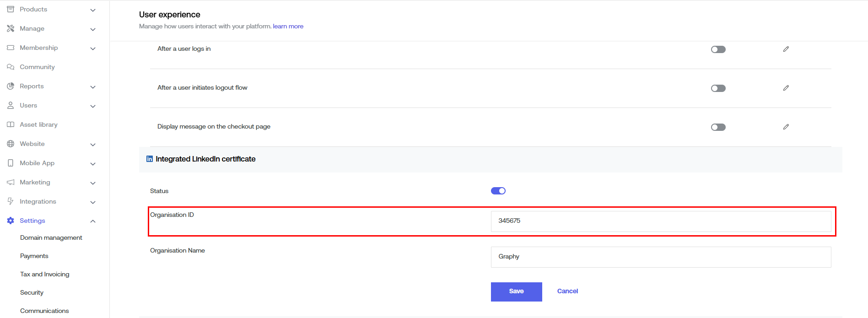Edit the checkout page display message

click(x=786, y=127)
